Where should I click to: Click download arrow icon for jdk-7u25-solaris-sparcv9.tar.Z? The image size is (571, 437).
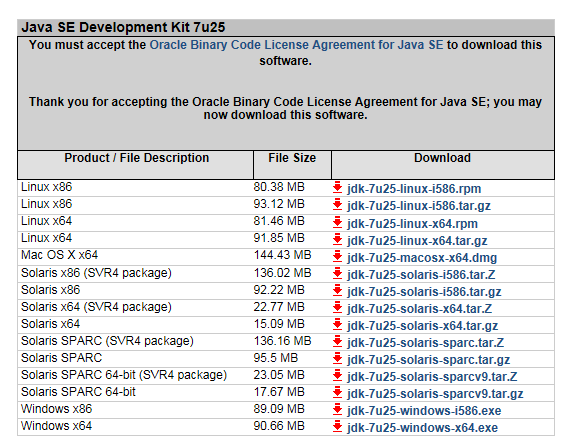pyautogui.click(x=338, y=375)
